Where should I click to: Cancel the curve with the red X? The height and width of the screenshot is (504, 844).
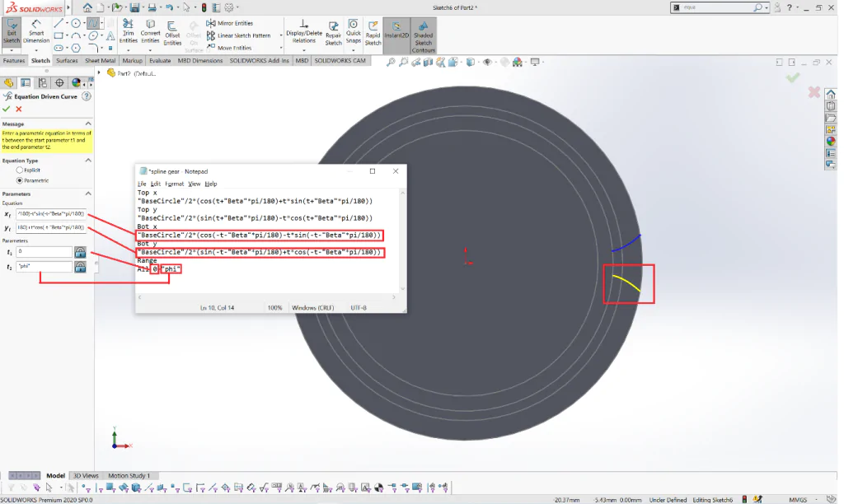pos(19,110)
